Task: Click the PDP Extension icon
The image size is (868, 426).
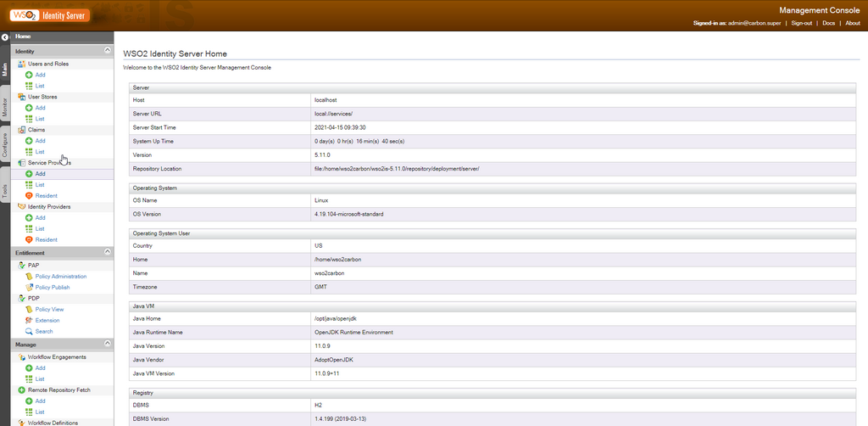Action: [29, 321]
